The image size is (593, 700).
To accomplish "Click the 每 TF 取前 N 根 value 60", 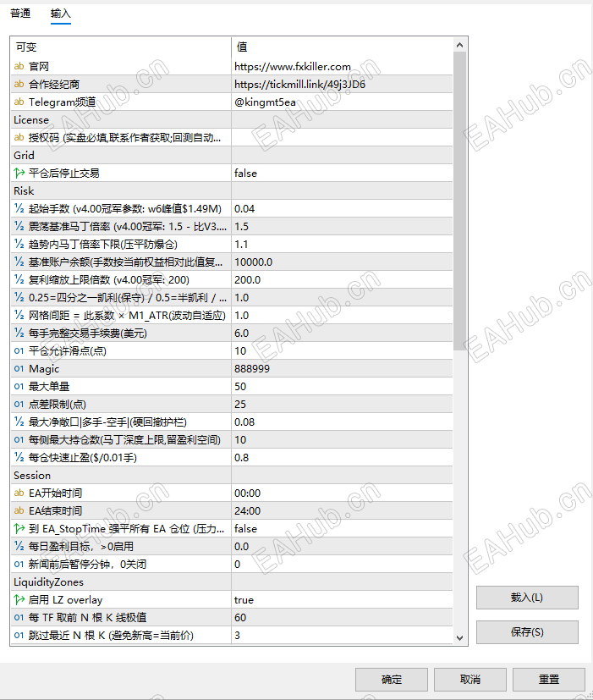I will pos(342,617).
